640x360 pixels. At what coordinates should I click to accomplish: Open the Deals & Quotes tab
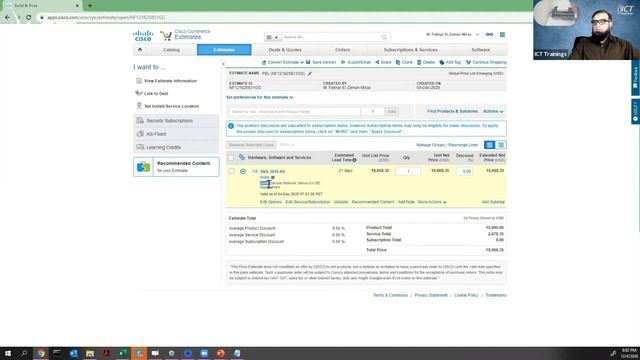pyautogui.click(x=284, y=50)
